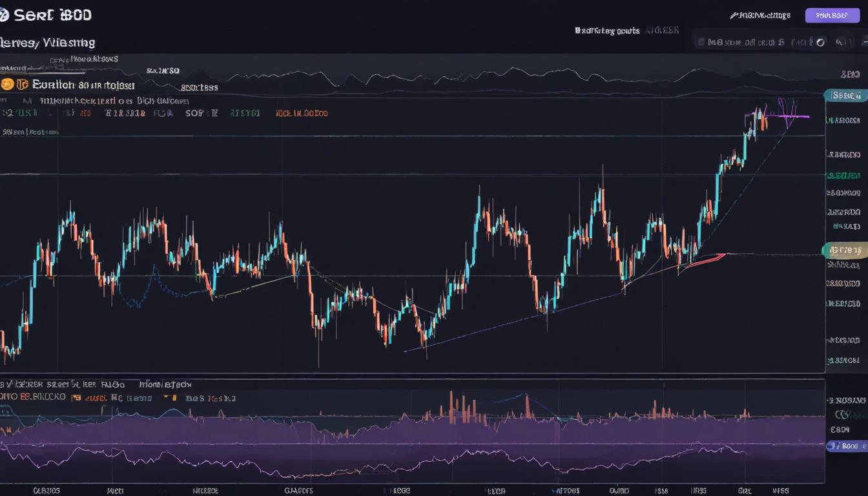Click the coin symbol icon beside the ticker legend

pyautogui.click(x=7, y=84)
